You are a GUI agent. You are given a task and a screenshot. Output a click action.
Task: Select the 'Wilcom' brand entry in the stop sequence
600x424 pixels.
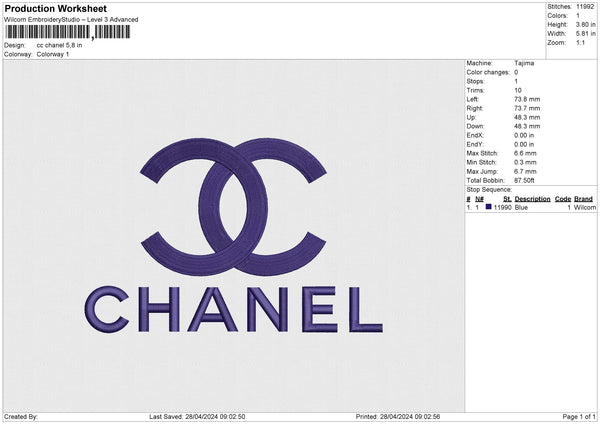584,207
